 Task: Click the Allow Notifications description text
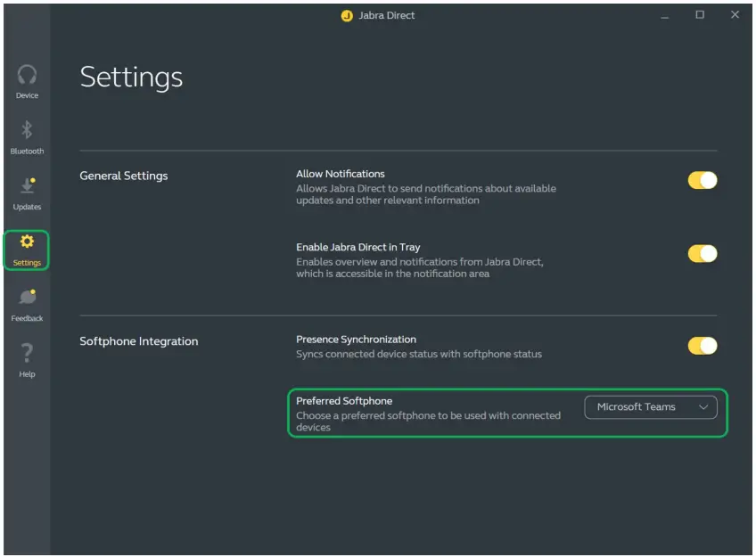(425, 194)
